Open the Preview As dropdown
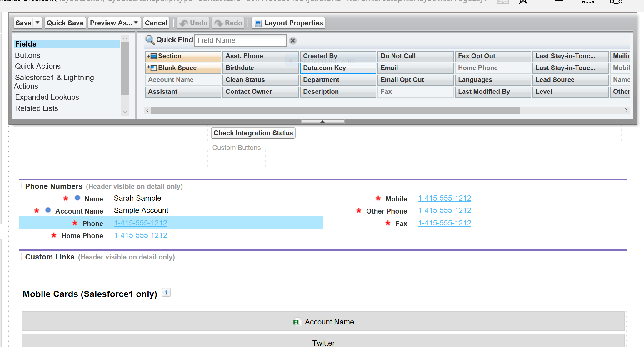Screen dimensions: 644x347 click(114, 23)
